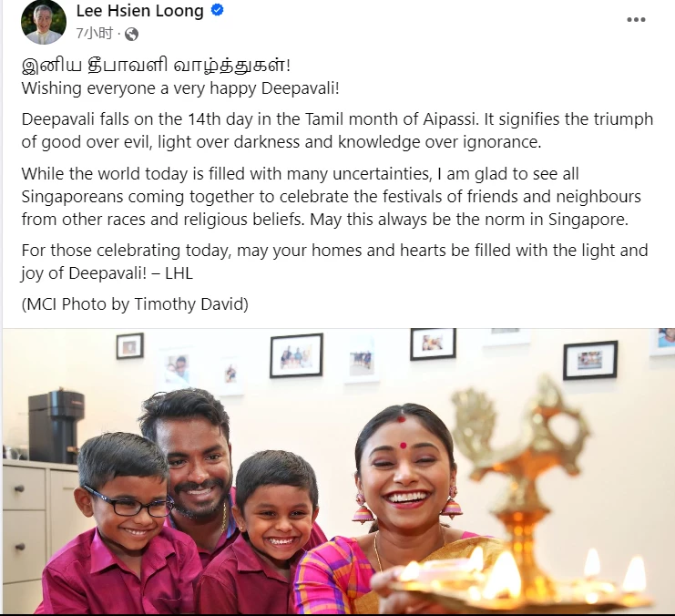Image resolution: width=675 pixels, height=616 pixels.
Task: Open Lee Hsien Loong's profile picture
Action: pyautogui.click(x=44, y=23)
